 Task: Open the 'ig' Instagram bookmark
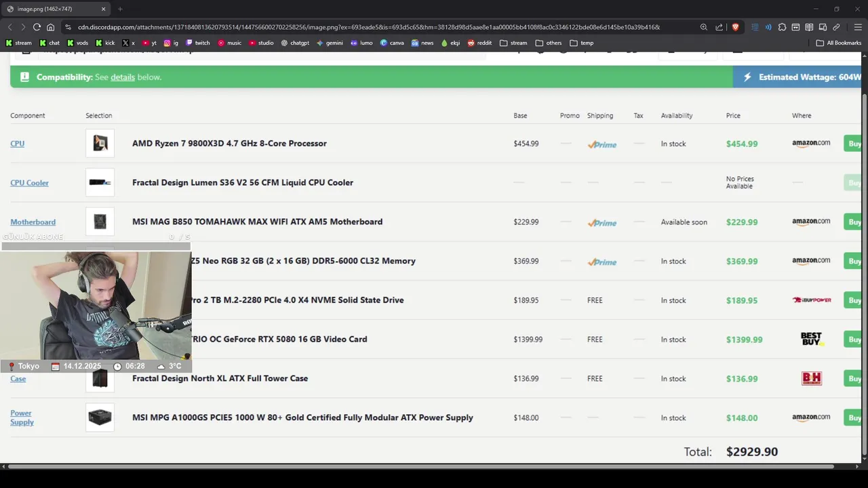coord(171,43)
